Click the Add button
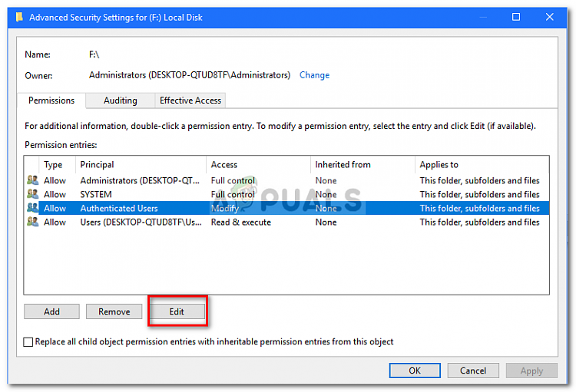This screenshot has height=392, width=576. click(x=51, y=311)
